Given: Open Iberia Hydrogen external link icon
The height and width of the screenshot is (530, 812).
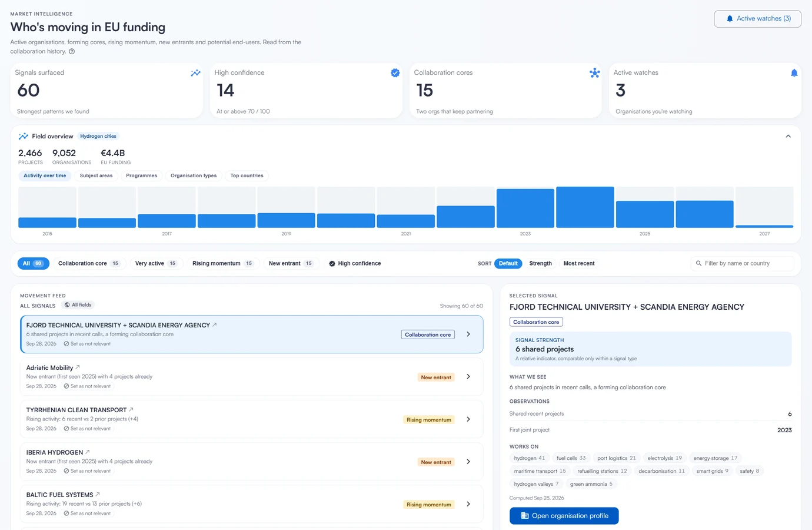Looking at the screenshot, I should pyautogui.click(x=88, y=452).
